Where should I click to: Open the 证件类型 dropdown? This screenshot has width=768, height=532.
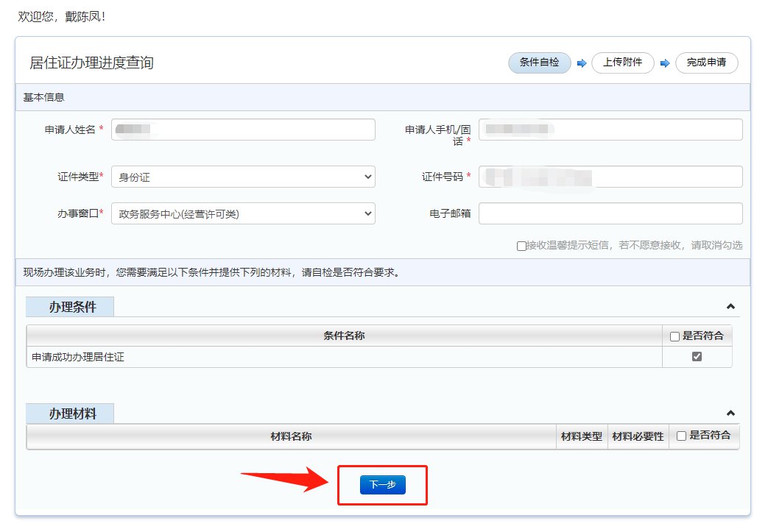coord(243,177)
